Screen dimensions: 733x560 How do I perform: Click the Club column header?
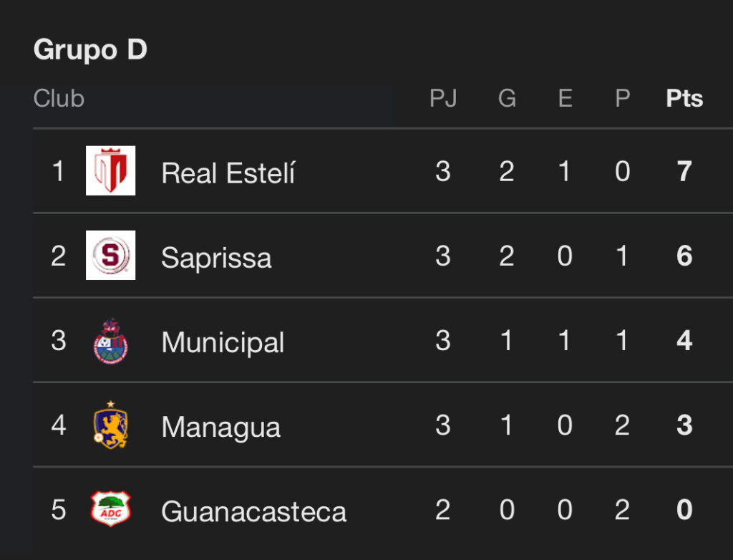59,98
